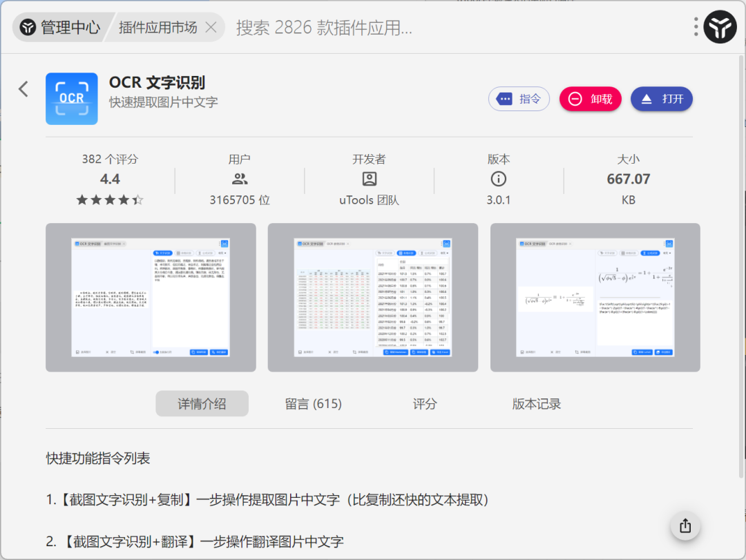Open the three-dot more options menu
This screenshot has width=746, height=560.
[x=696, y=27]
